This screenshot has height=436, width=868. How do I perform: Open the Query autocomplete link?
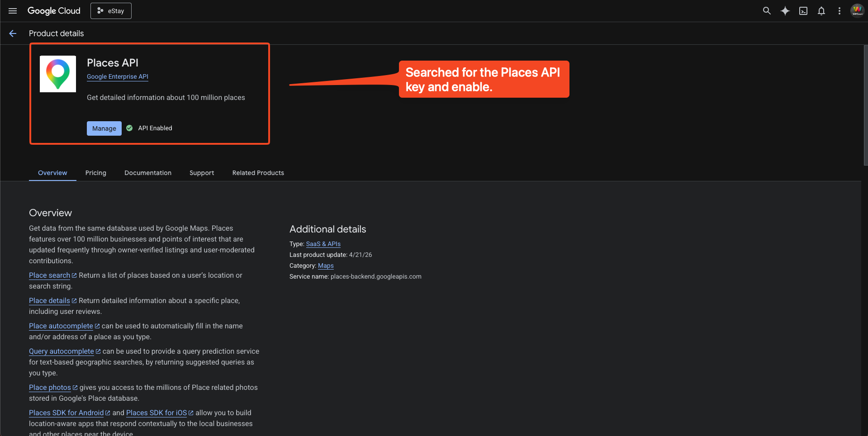coord(62,351)
